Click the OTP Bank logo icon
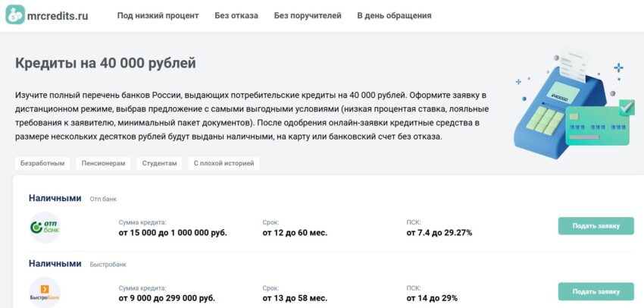 point(45,227)
